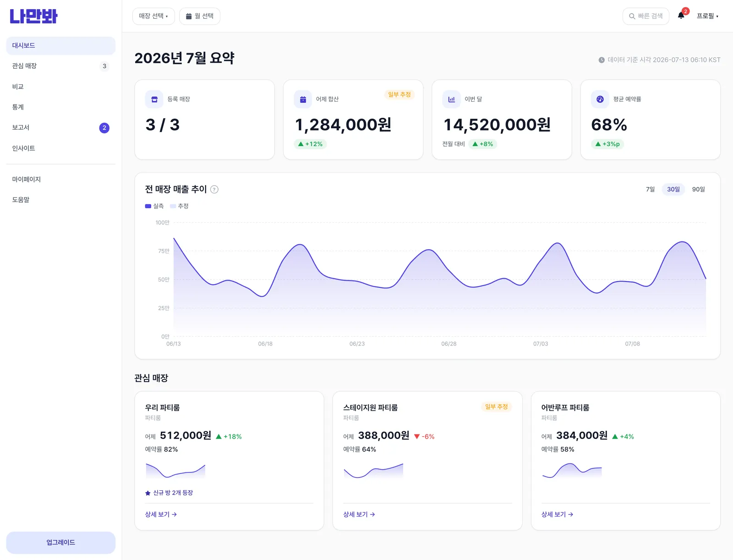Click the clock icon beside 데이터 기준 시각
This screenshot has width=733, height=560.
(602, 60)
